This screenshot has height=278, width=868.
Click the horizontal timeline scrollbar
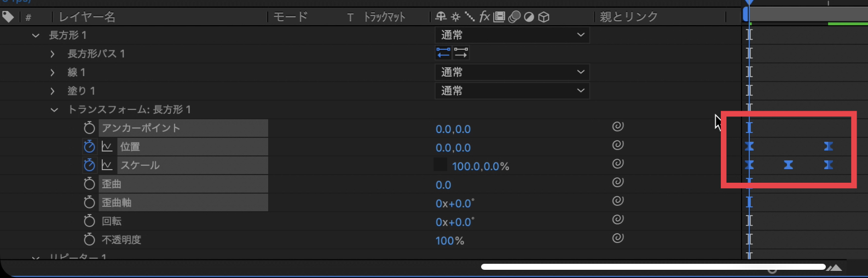(x=653, y=267)
